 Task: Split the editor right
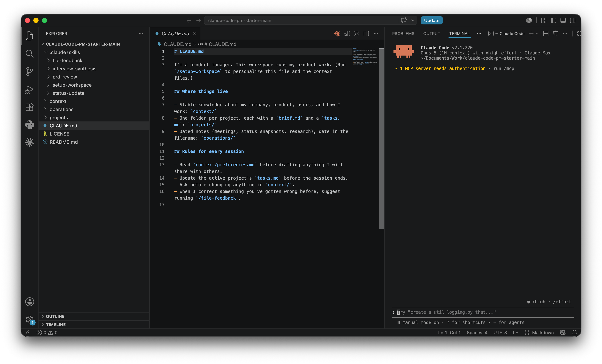[366, 34]
